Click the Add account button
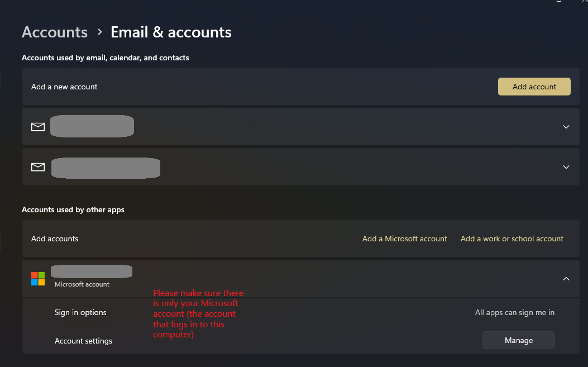This screenshot has width=588, height=367. (534, 87)
